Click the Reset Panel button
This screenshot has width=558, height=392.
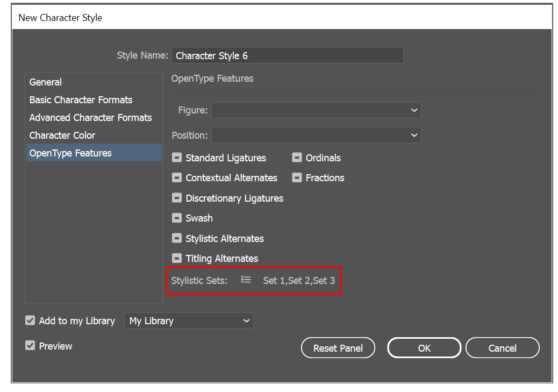point(338,347)
